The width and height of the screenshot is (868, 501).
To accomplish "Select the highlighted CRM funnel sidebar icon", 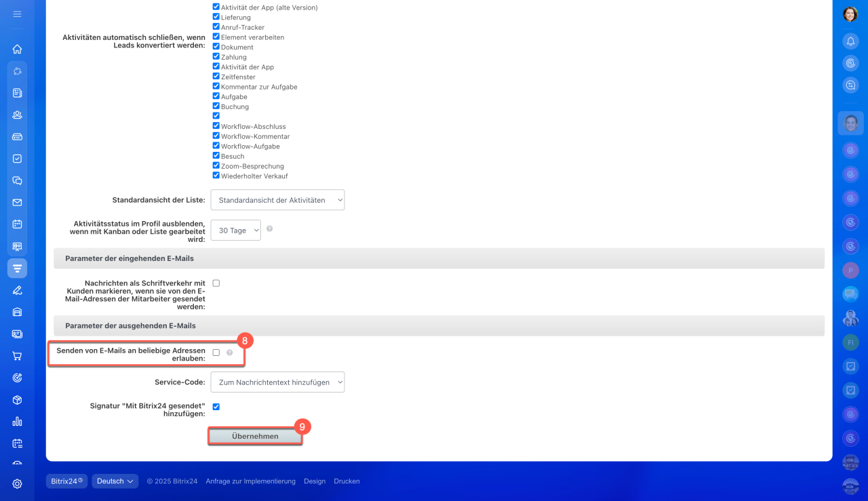I will (x=18, y=268).
